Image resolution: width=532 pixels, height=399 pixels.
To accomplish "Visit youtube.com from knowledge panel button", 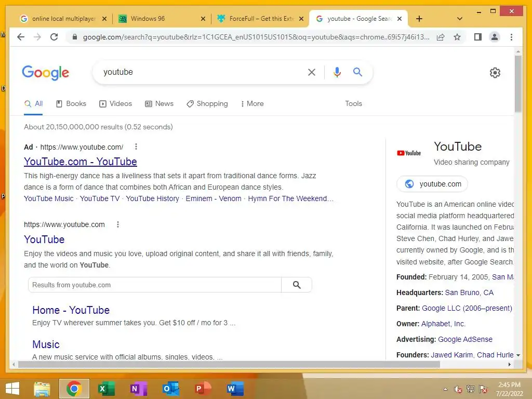I will tap(432, 184).
